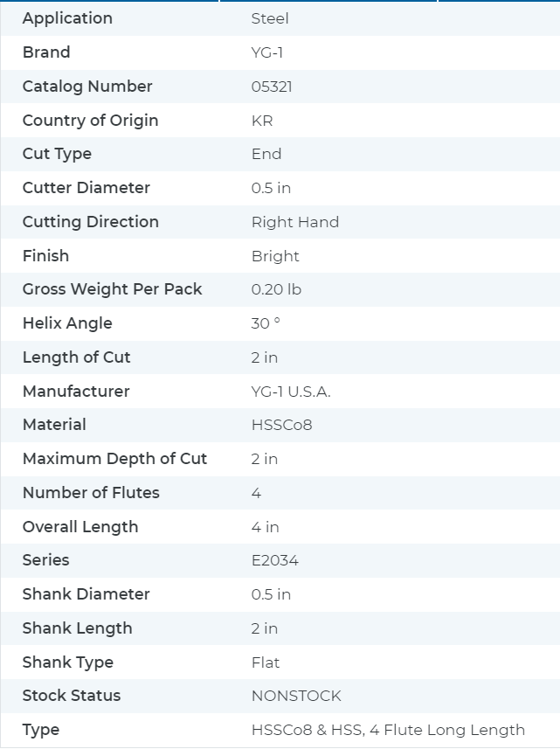Select the HSSCo8 & HSS type description
560x756 pixels.
tap(389, 730)
